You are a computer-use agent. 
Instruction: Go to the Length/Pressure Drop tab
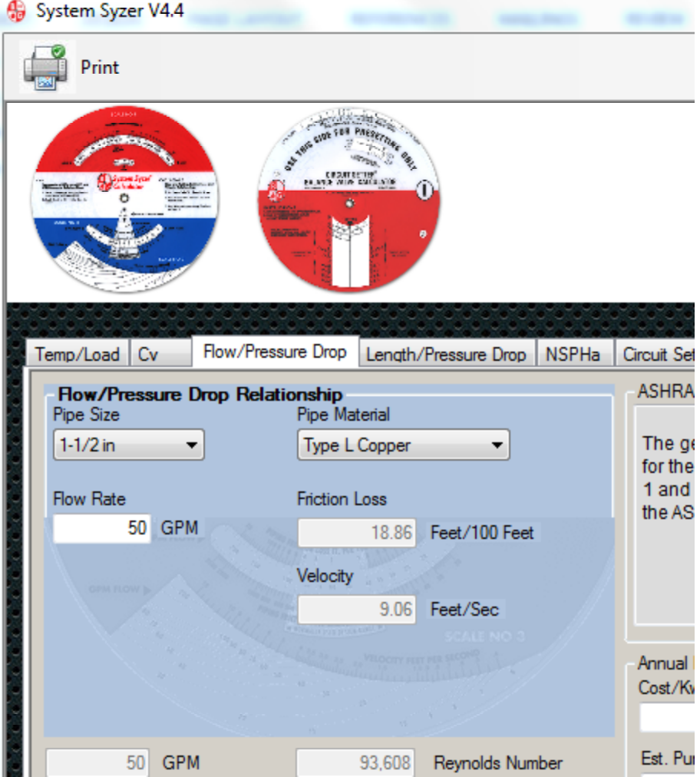(x=446, y=354)
